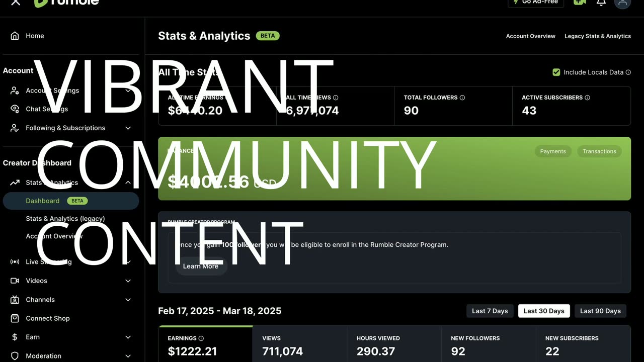
Task: Click the Transactions button
Action: [599, 151]
